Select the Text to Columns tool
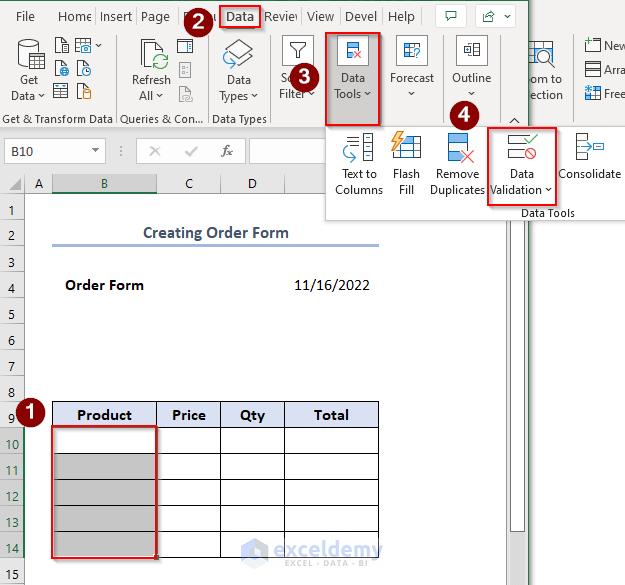Screen dimensions: 625x585 click(x=359, y=165)
